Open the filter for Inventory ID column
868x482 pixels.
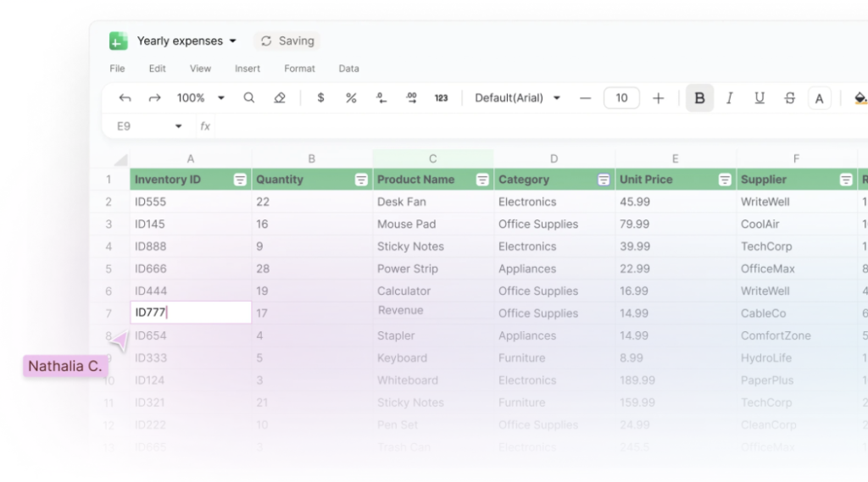(240, 180)
